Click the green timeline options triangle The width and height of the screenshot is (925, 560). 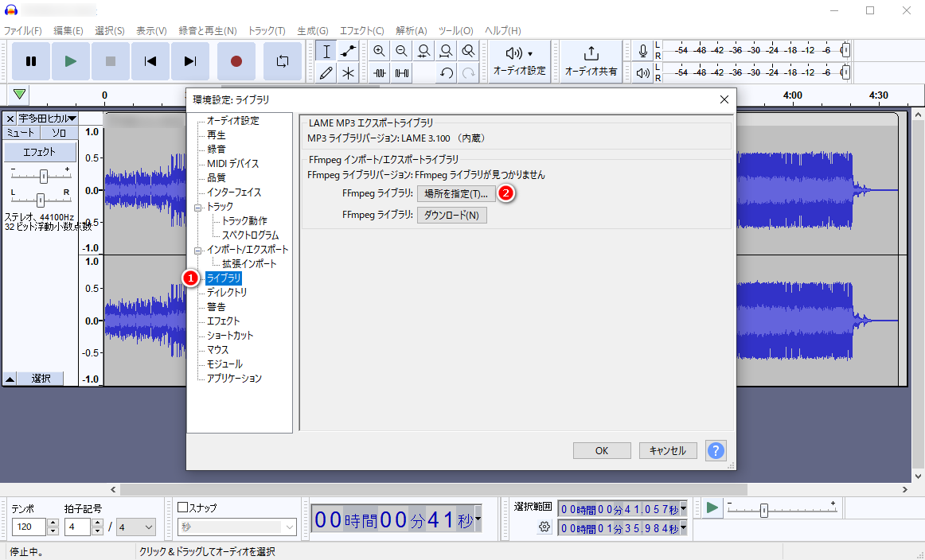19,95
